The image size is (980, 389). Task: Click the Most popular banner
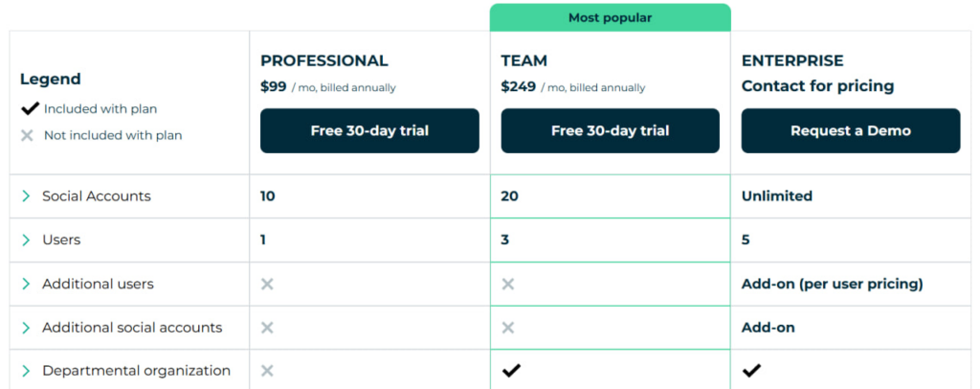(x=610, y=17)
